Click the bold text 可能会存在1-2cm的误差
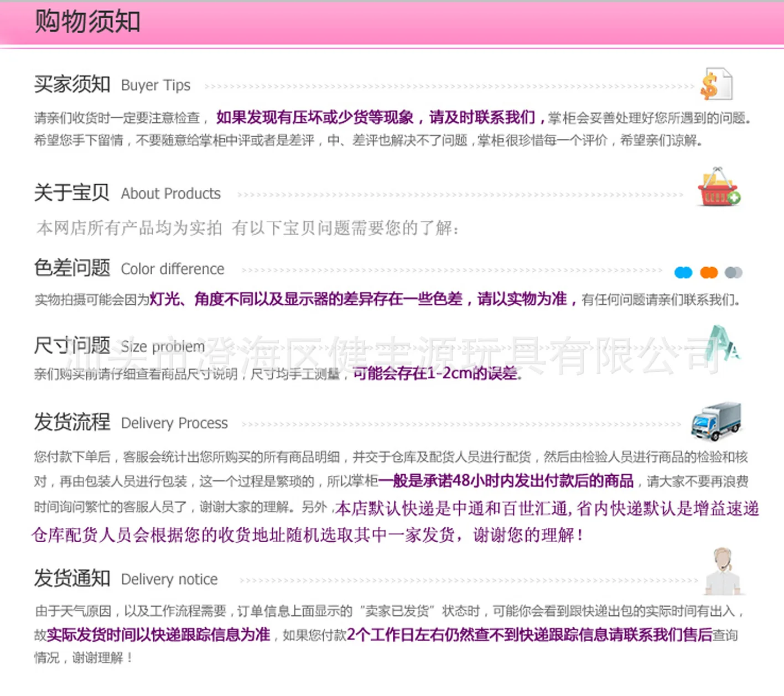Viewport: 784px width, 696px height. click(435, 373)
